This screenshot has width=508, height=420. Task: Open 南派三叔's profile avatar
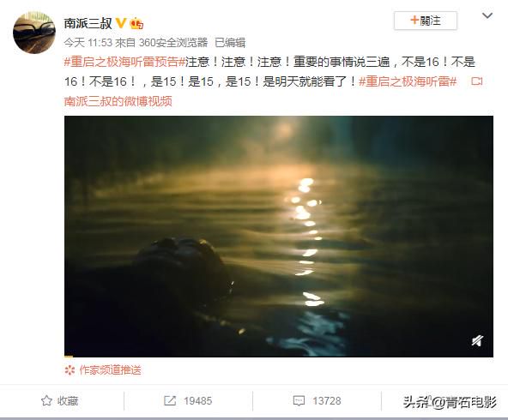tap(34, 33)
